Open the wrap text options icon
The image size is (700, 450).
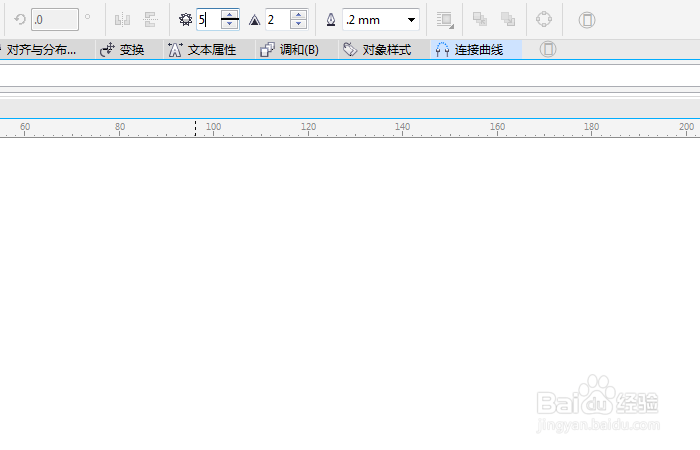[x=445, y=20]
